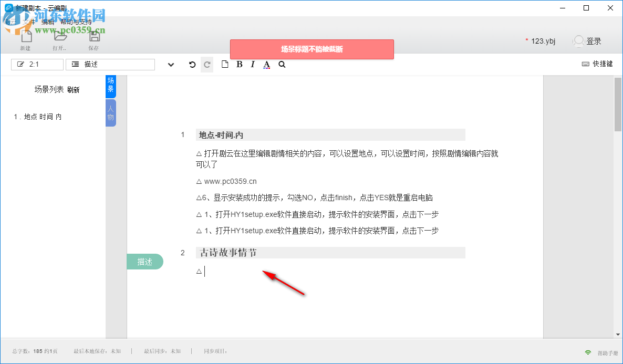The width and height of the screenshot is (623, 364).
Task: Toggle bold formatting
Action: pos(239,64)
